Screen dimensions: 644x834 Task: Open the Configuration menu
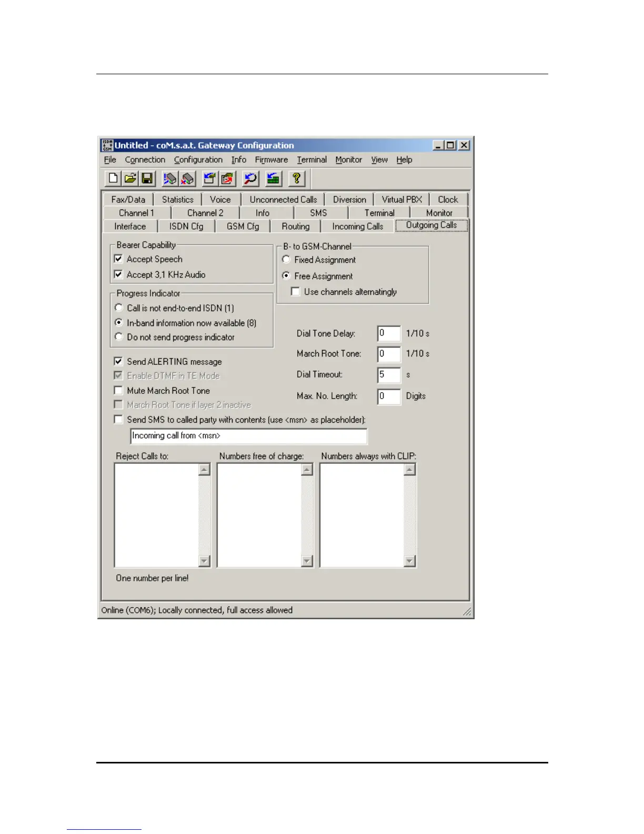[x=198, y=160]
